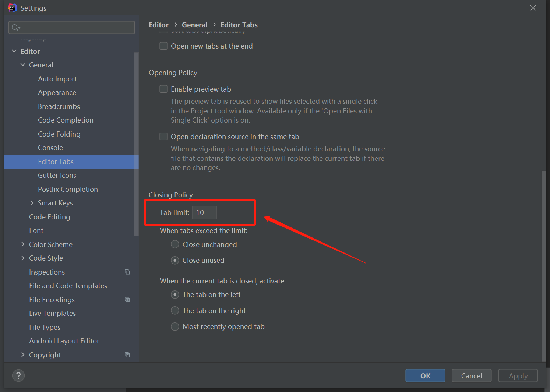Click the General breadcrumb link
This screenshot has width=550, height=392.
[x=194, y=25]
